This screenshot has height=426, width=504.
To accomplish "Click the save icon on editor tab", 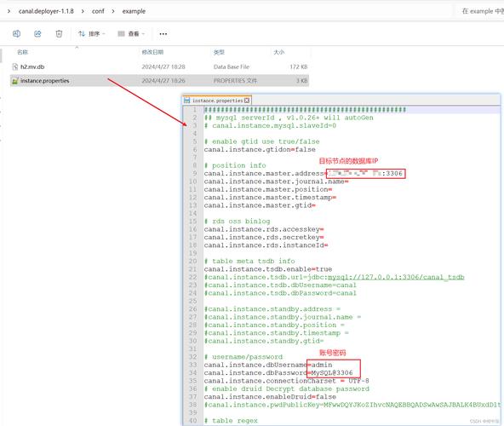I will click(186, 101).
